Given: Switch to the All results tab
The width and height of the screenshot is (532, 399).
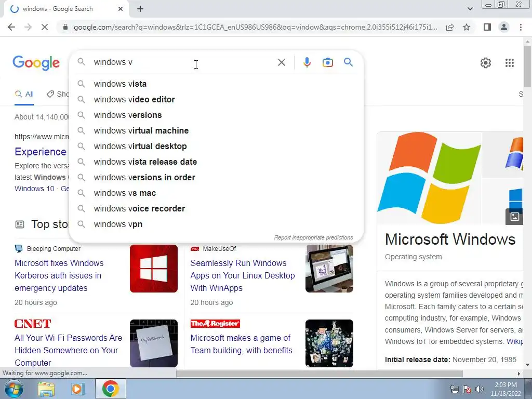Looking at the screenshot, I should point(24,94).
